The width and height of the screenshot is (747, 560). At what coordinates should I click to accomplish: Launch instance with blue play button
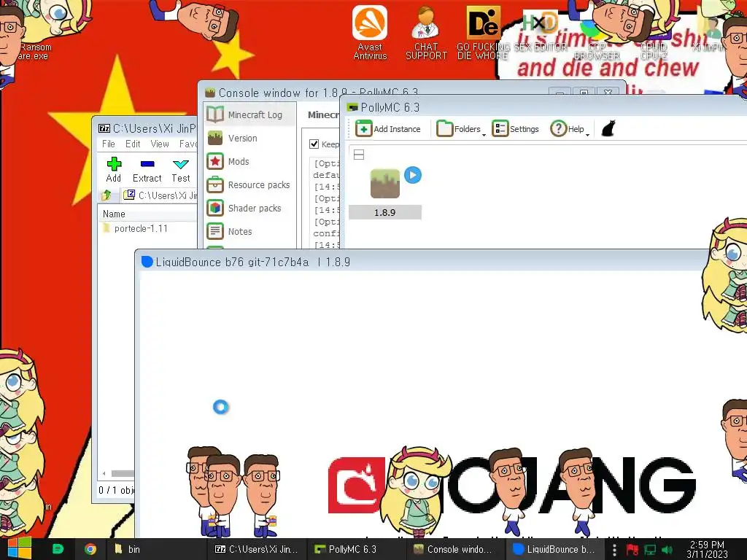(413, 175)
